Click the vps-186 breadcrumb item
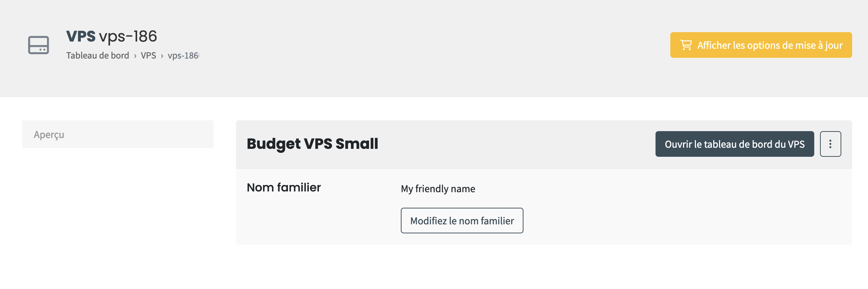Screen dimensions: 868x289 183,56
